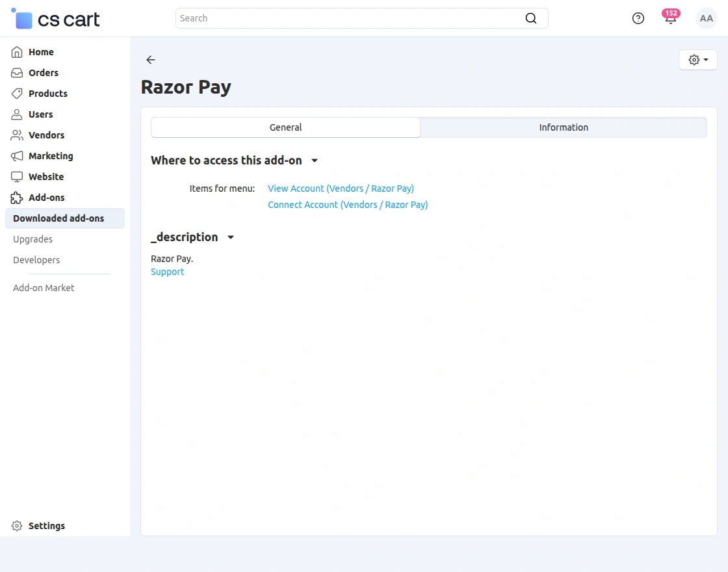The image size is (728, 572).
Task: Click the back arrow above Razor Pay title
Action: pyautogui.click(x=150, y=60)
